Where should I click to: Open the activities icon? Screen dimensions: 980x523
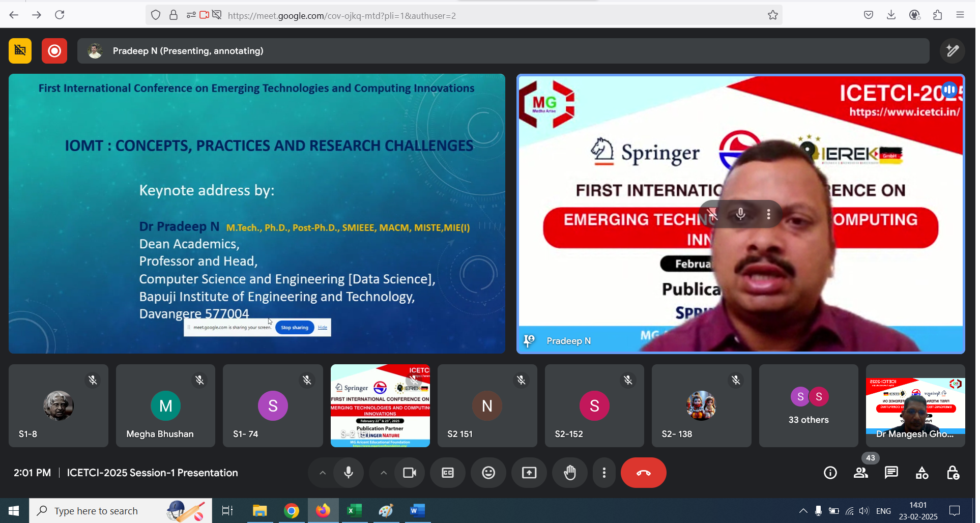[922, 473]
